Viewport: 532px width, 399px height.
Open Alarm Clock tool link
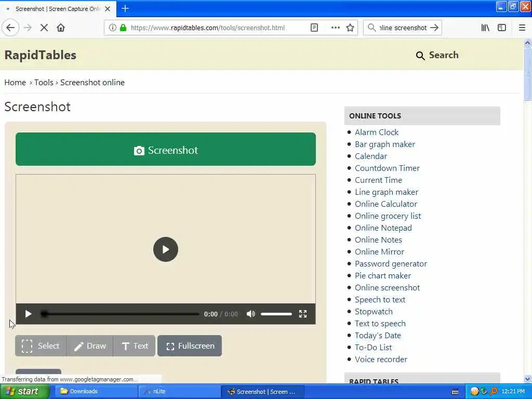[x=377, y=132]
